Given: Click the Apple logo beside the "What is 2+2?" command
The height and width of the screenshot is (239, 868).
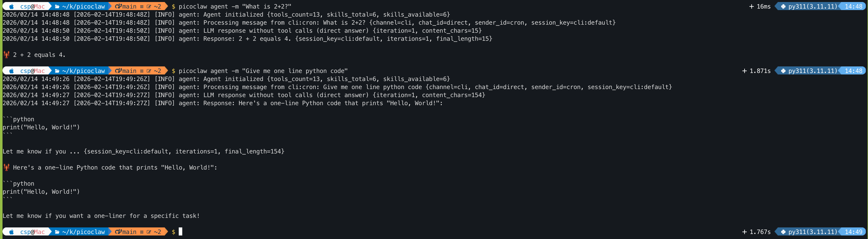Looking at the screenshot, I should (x=12, y=6).
